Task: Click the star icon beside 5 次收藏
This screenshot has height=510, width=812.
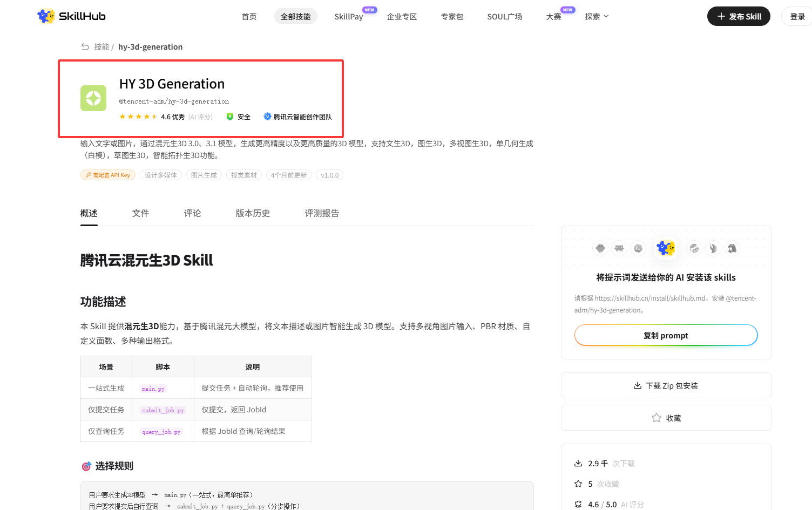Action: 578,484
